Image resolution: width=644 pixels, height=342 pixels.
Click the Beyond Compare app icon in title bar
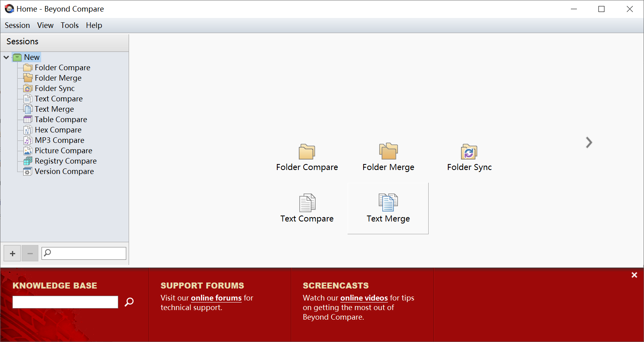[9, 9]
